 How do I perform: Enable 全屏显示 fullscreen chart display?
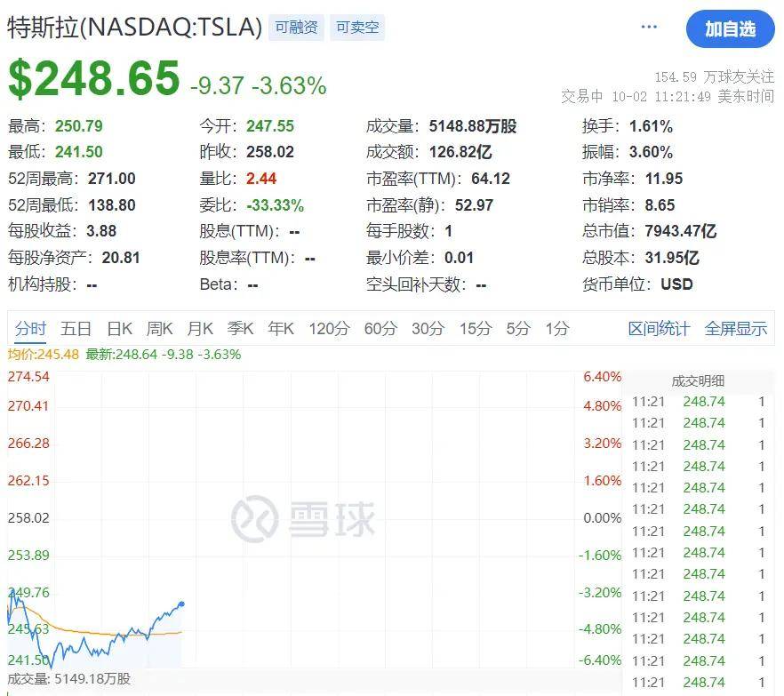[737, 328]
